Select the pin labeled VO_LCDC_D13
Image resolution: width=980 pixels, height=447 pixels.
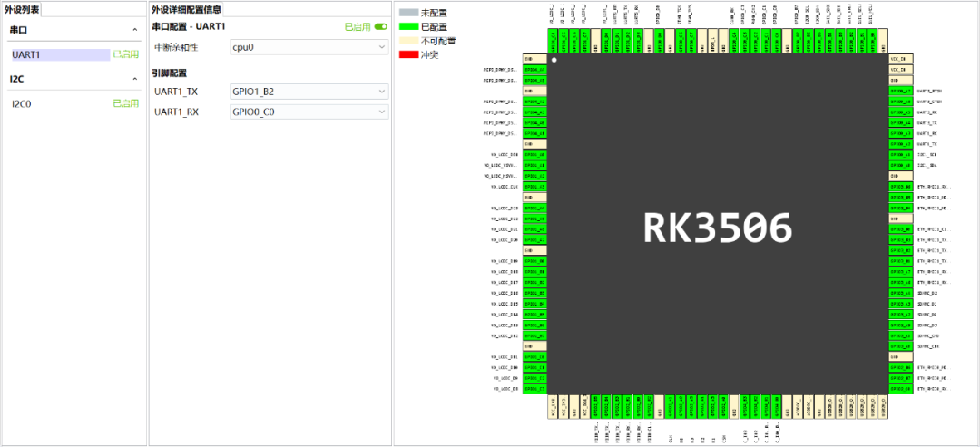pyautogui.click(x=534, y=325)
